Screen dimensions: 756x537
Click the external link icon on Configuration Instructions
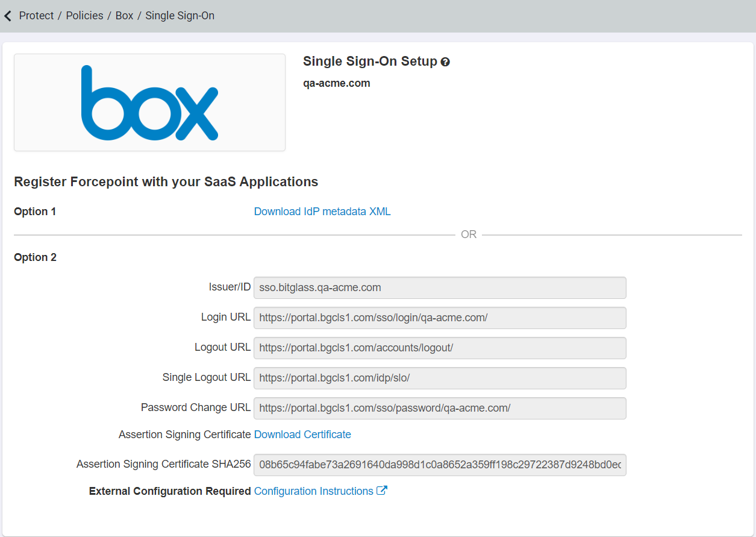point(382,491)
